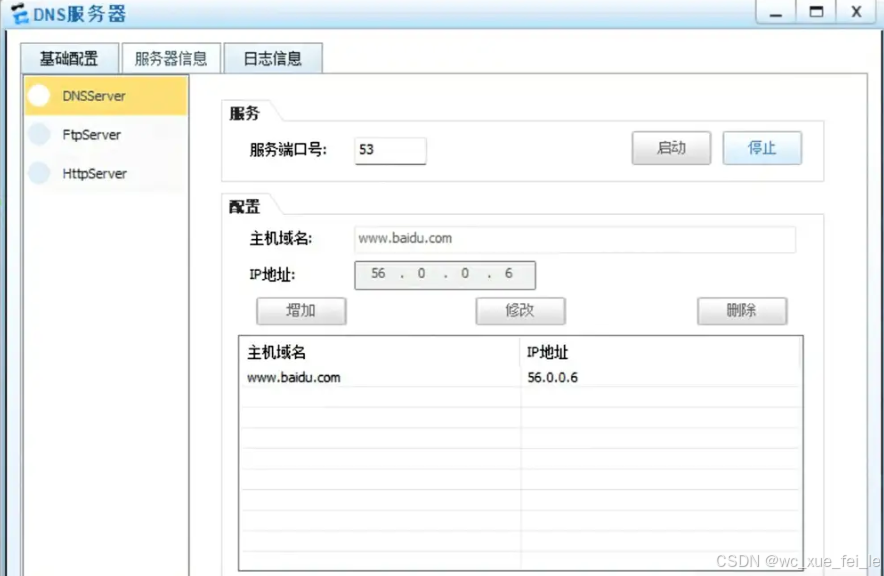The image size is (884, 576).
Task: Click the 56.0.0.6 cell in table
Action: point(552,378)
